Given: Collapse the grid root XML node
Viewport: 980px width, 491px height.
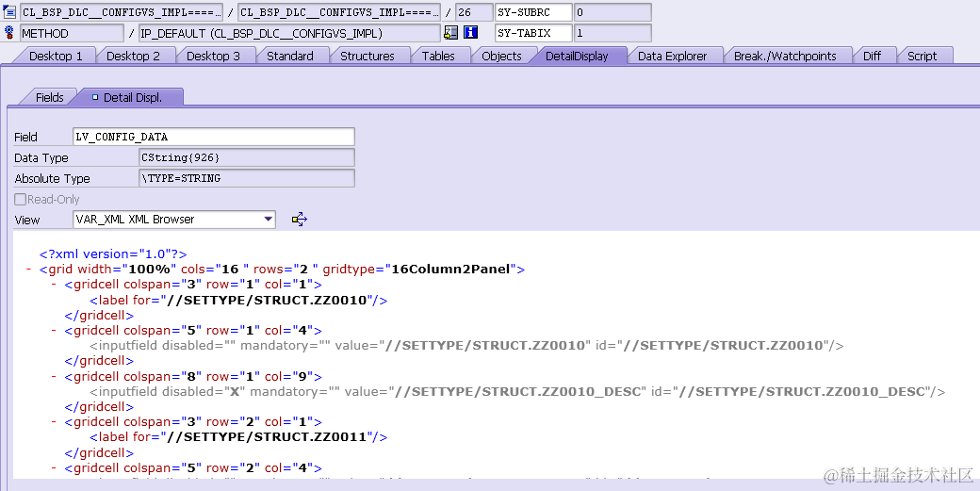Looking at the screenshot, I should coord(29,270).
